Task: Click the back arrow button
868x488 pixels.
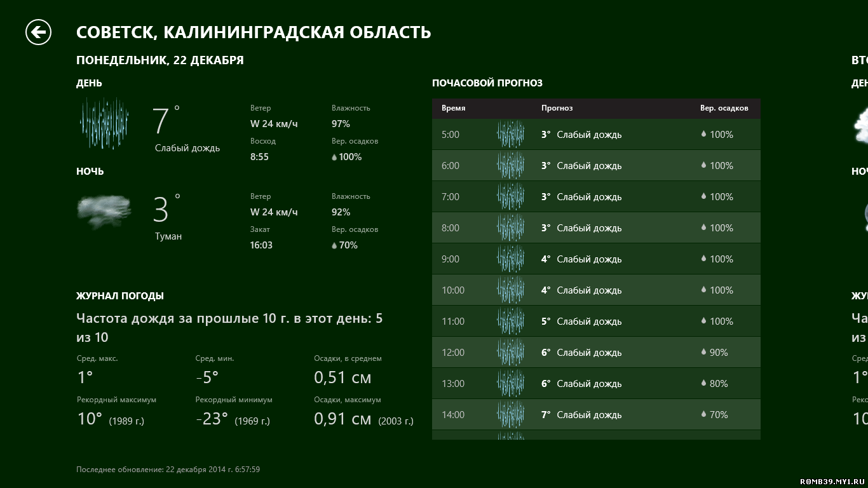Action: point(38,32)
